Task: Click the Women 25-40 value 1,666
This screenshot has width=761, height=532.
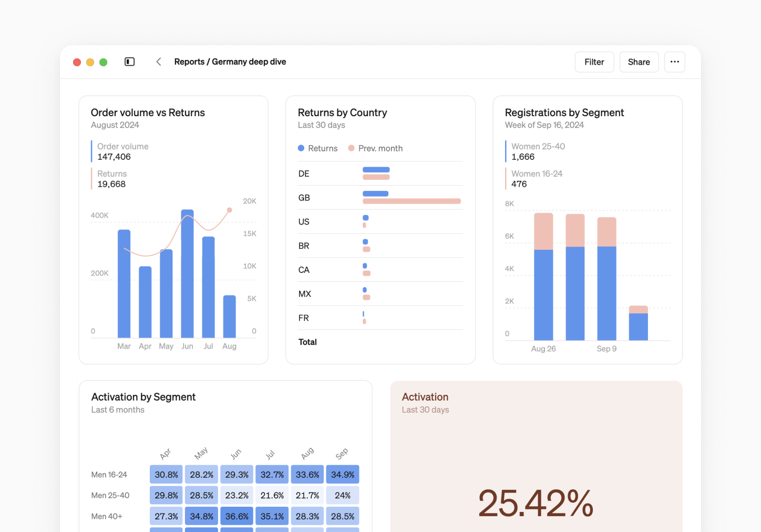Action: click(523, 157)
